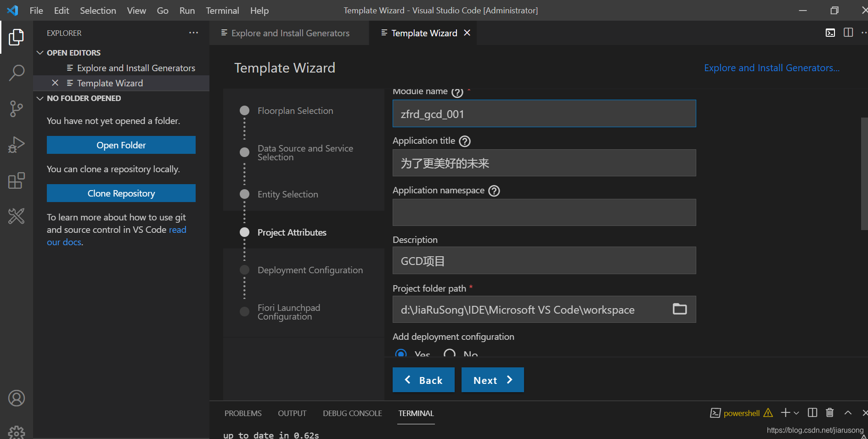This screenshot has width=868, height=439.
Task: Select Yes for deployment configuration
Action: click(x=401, y=354)
